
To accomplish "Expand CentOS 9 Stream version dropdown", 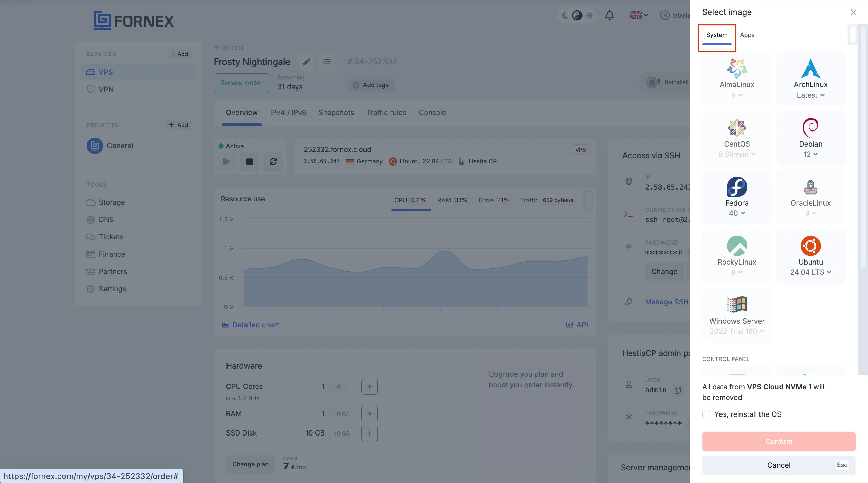I will (x=737, y=154).
